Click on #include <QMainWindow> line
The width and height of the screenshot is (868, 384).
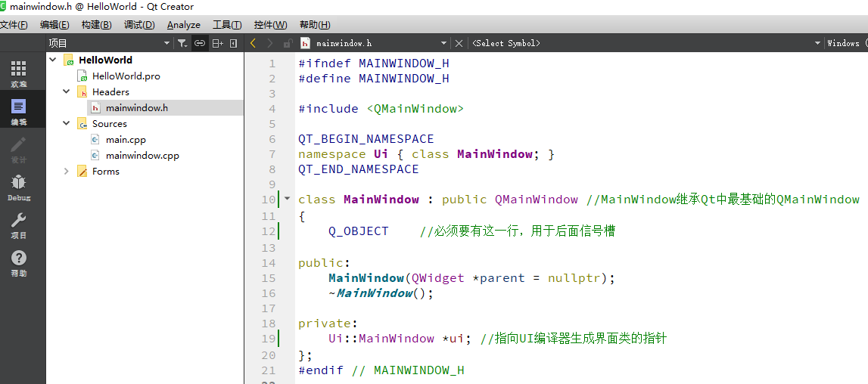coord(381,108)
